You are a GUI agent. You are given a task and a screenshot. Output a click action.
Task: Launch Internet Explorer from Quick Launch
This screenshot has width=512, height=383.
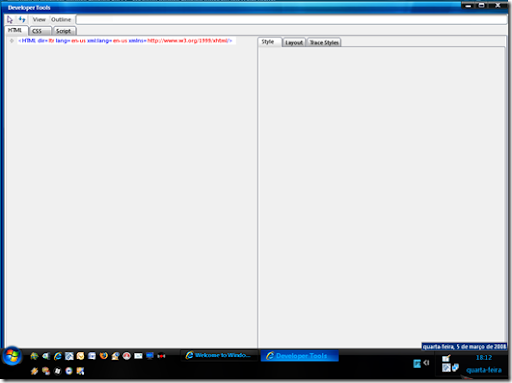coord(58,356)
